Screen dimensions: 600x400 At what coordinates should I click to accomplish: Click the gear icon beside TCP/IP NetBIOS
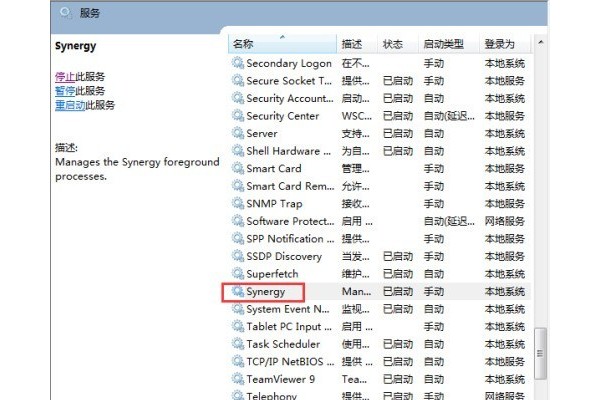238,361
